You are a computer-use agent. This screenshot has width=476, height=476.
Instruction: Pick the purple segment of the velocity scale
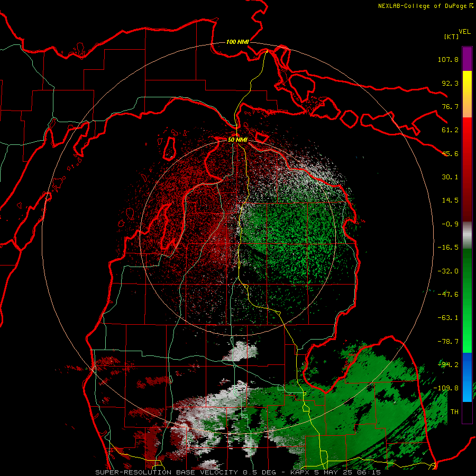coord(467,59)
